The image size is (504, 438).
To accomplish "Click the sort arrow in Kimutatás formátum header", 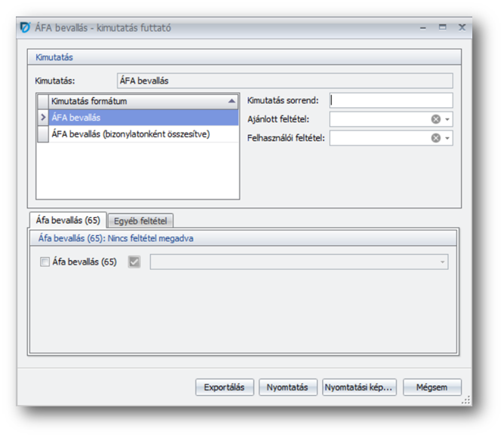I will point(232,101).
